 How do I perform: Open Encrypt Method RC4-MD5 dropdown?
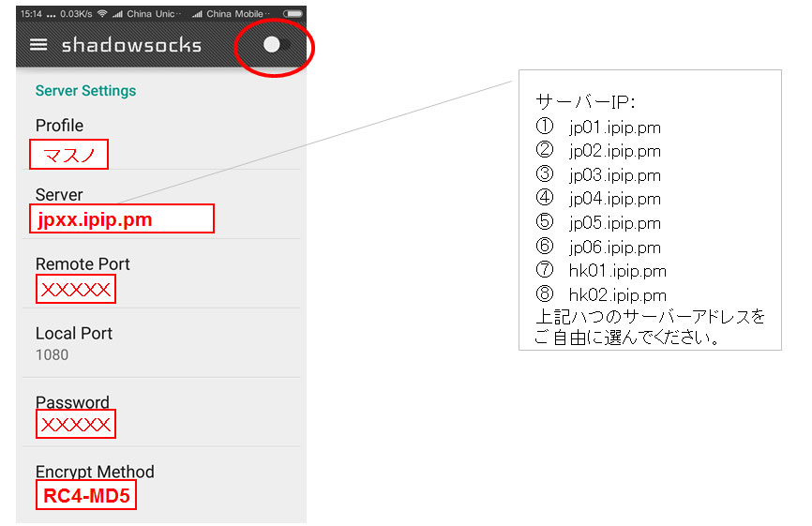[86, 495]
